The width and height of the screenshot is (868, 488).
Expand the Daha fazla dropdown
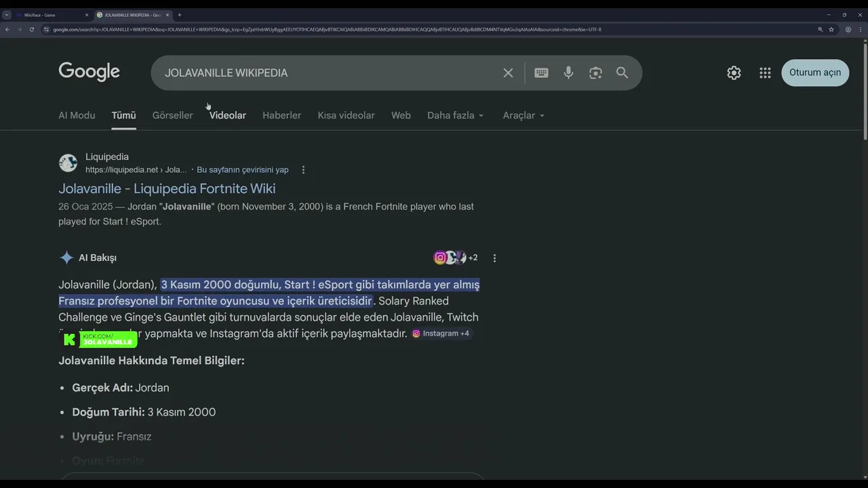[456, 115]
